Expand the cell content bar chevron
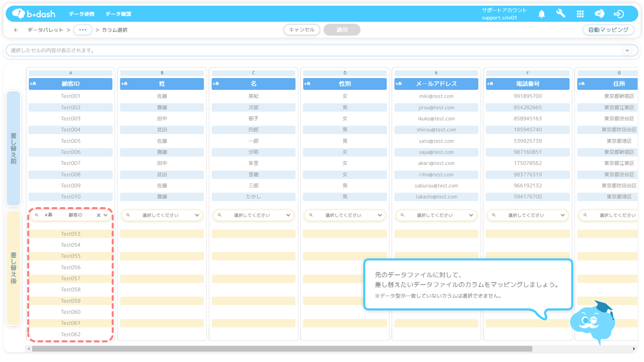The height and width of the screenshot is (362, 644). click(x=627, y=51)
